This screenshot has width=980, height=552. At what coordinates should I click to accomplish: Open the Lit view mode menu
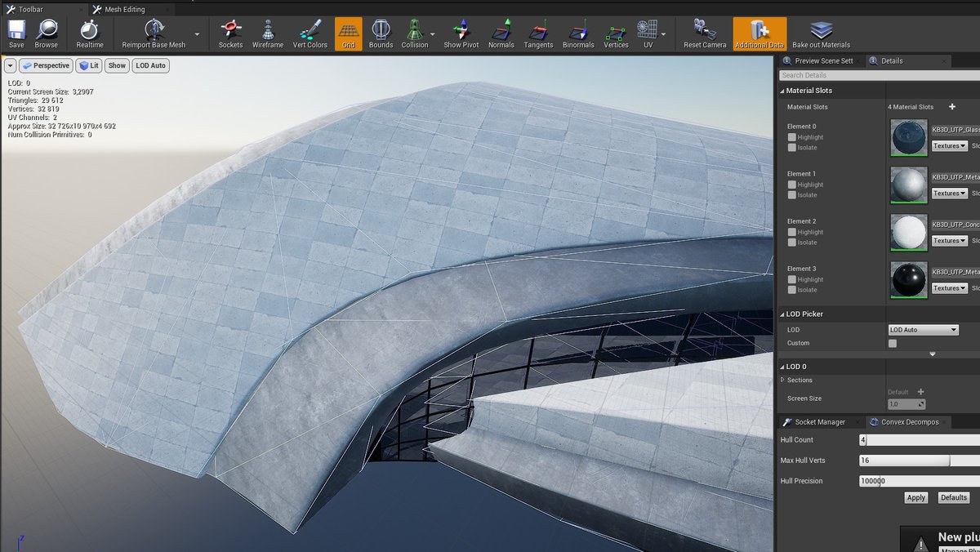(89, 65)
